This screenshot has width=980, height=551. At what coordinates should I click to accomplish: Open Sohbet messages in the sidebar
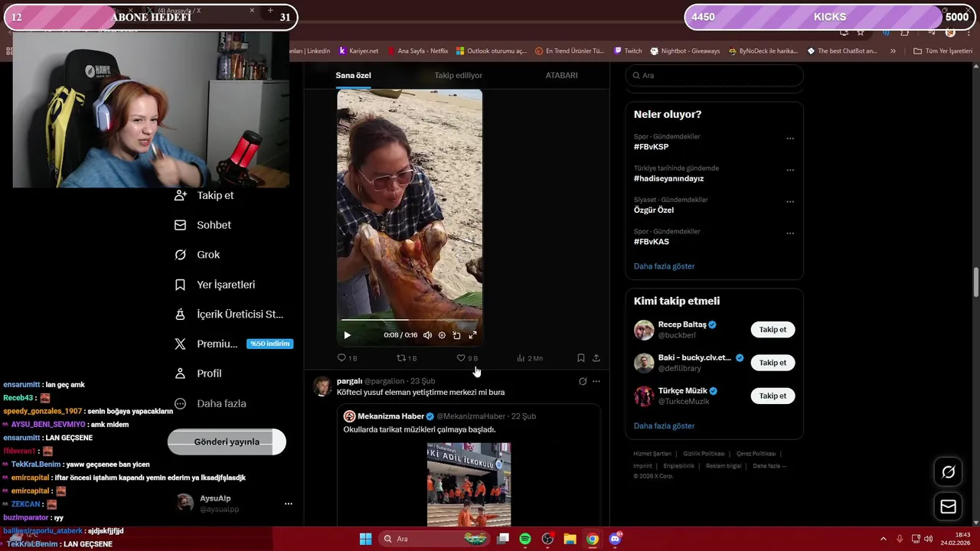203,225
